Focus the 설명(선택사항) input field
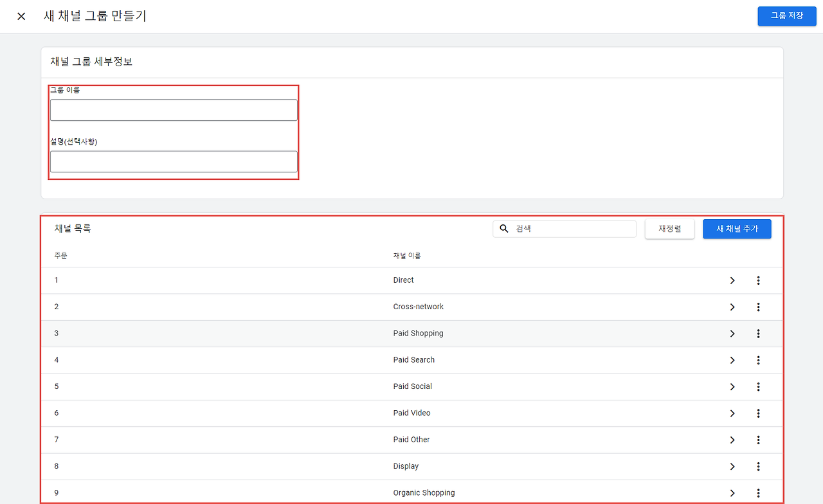 pyautogui.click(x=174, y=161)
